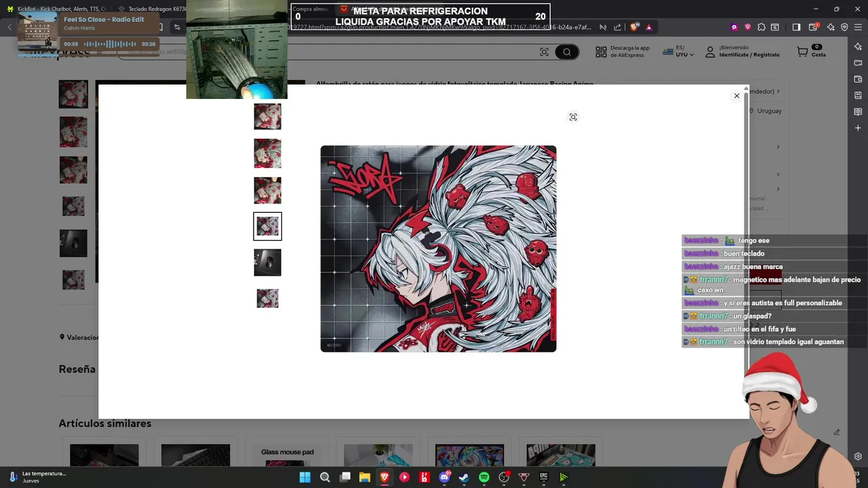Open the reading list sidebar icon
Viewport: 868px width, 488px height.
(x=858, y=112)
